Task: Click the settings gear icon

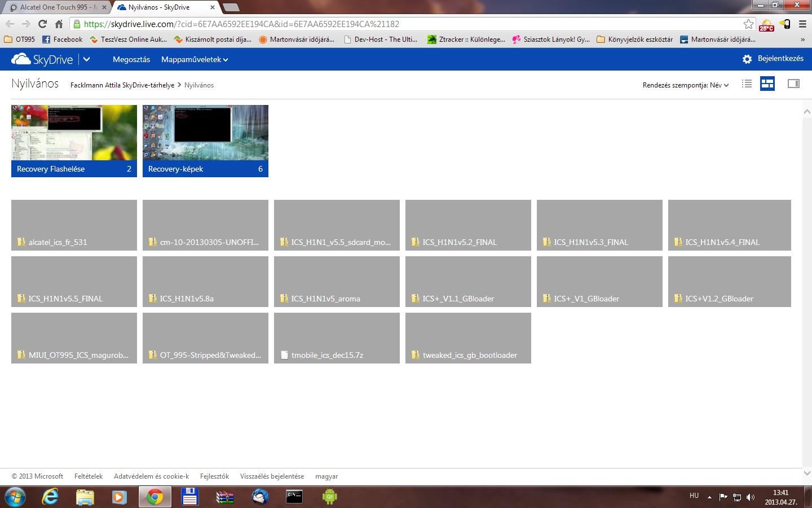Action: tap(747, 59)
